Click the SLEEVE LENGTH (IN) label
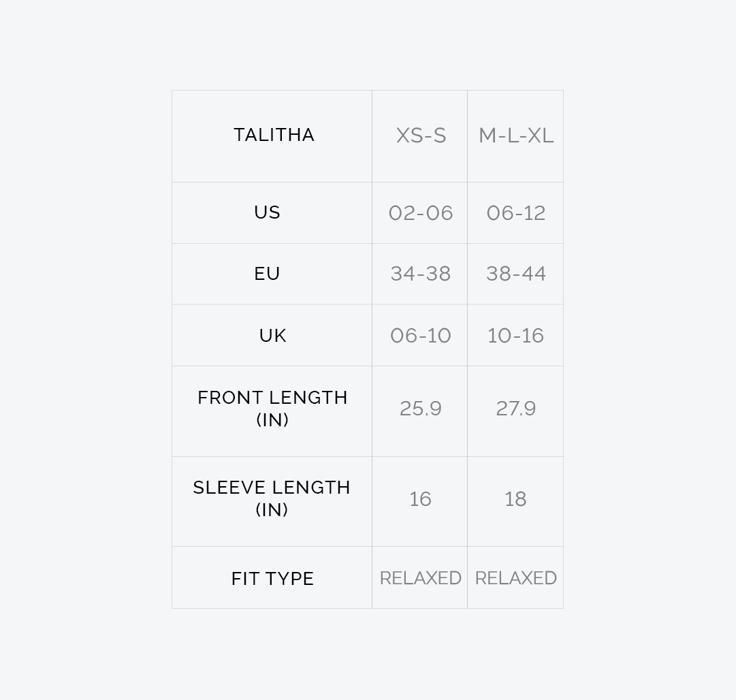Viewport: 736px width, 700px height. [272, 498]
